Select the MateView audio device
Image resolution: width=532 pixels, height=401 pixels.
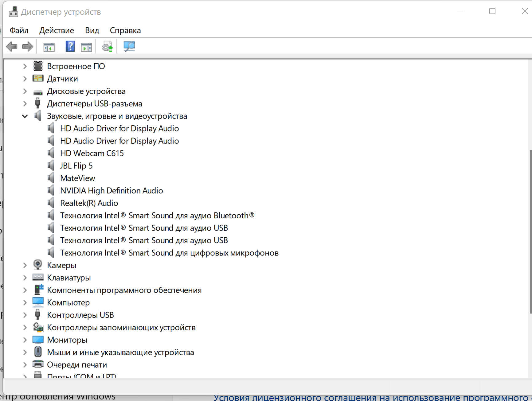point(77,178)
